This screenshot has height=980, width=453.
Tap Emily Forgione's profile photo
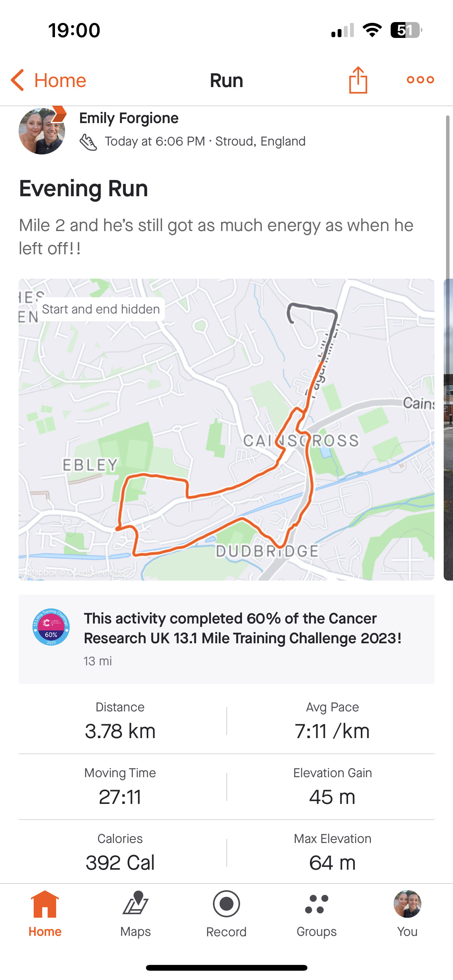42,131
